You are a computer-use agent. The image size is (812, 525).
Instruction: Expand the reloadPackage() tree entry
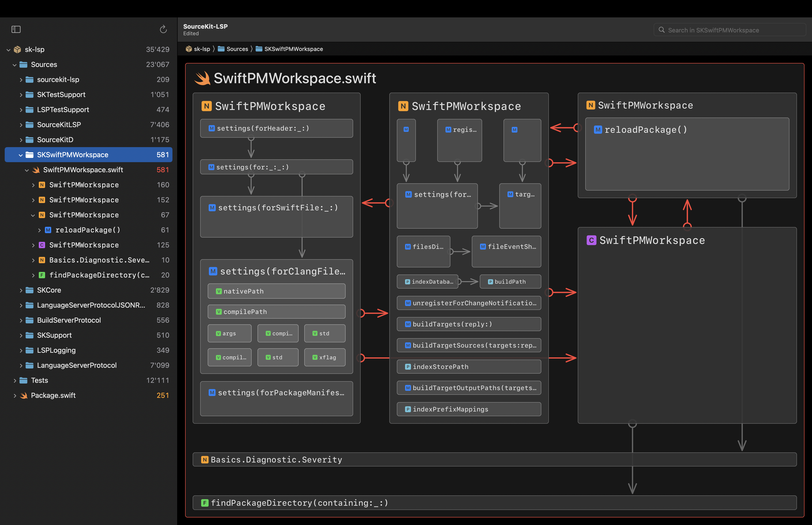[39, 230]
